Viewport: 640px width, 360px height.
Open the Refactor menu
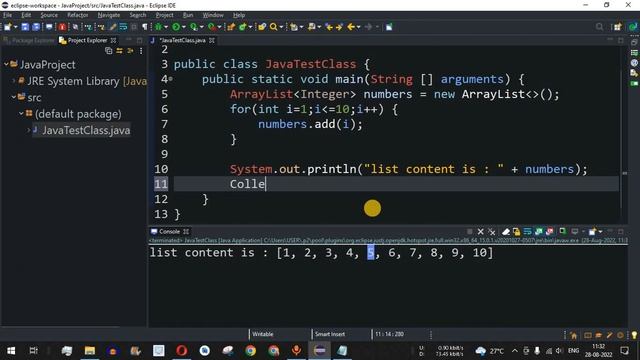coord(78,15)
